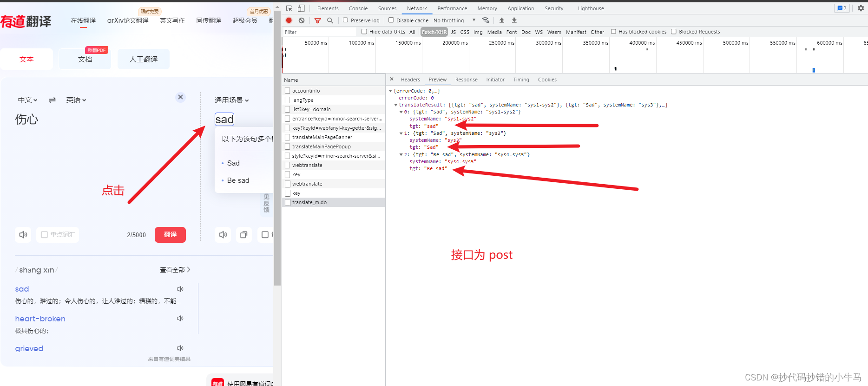The image size is (868, 386).
Task: Stop recording network log
Action: [289, 20]
